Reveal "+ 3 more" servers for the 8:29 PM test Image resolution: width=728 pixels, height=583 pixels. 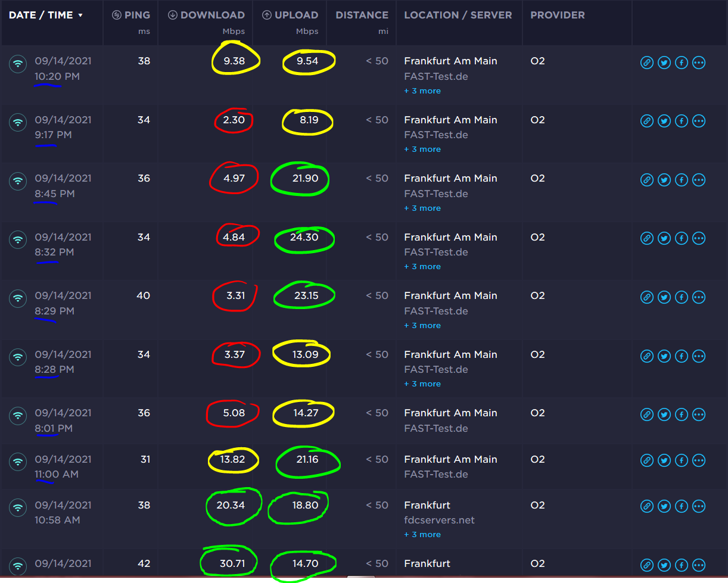point(422,326)
